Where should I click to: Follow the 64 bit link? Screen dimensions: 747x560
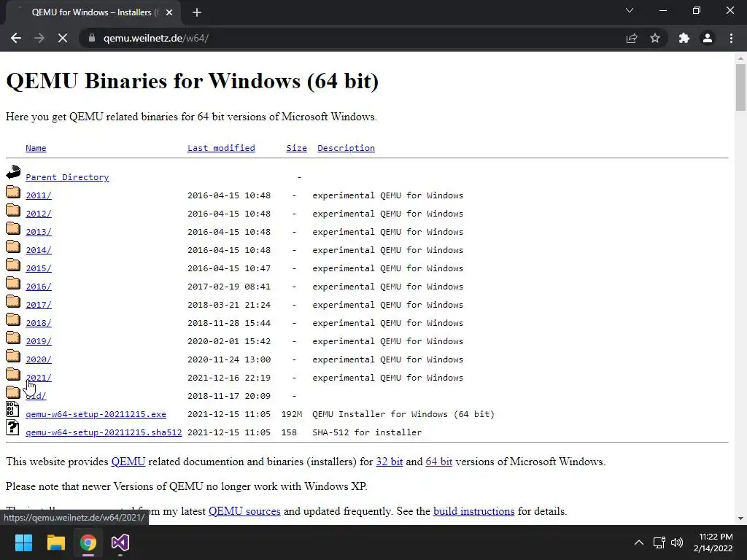(x=438, y=462)
